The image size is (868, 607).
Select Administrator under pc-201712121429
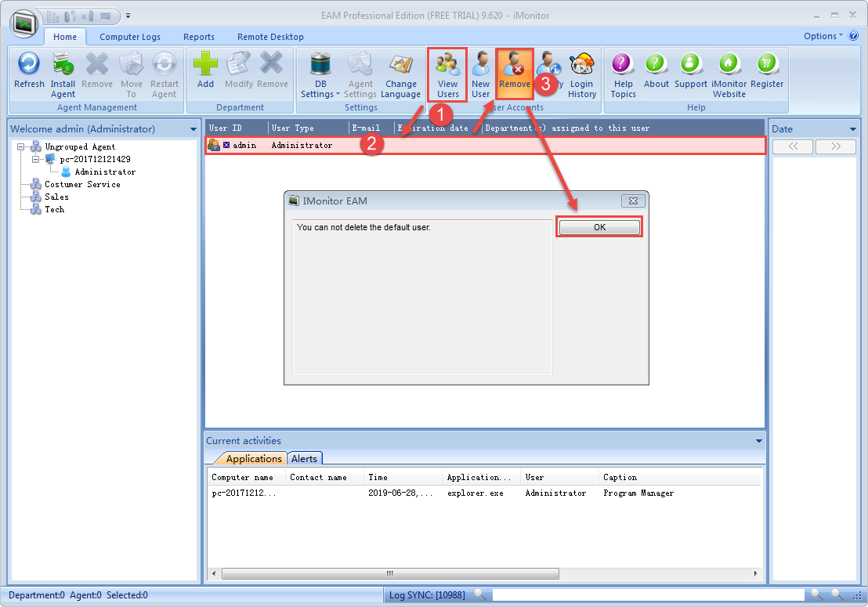click(105, 172)
